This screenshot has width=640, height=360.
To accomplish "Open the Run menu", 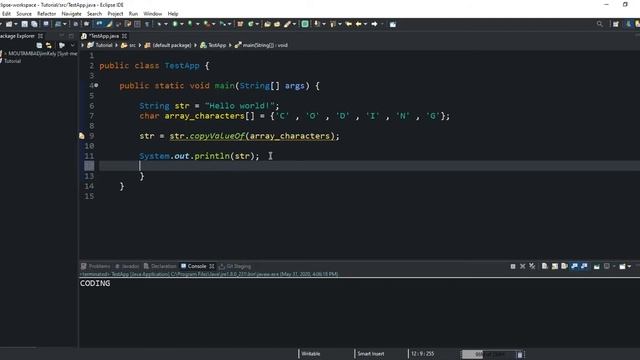I will [x=133, y=14].
